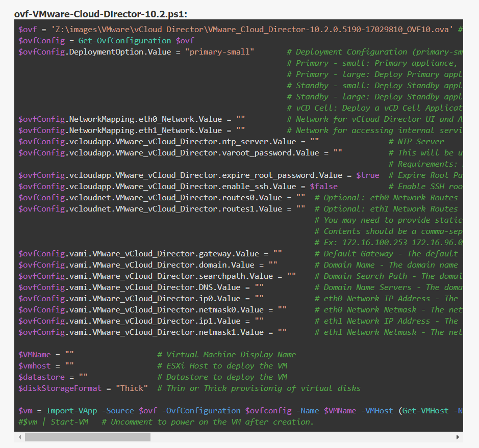The height and width of the screenshot is (448, 479).
Task: Click the routes0.Value line
Action: [x=162, y=197]
